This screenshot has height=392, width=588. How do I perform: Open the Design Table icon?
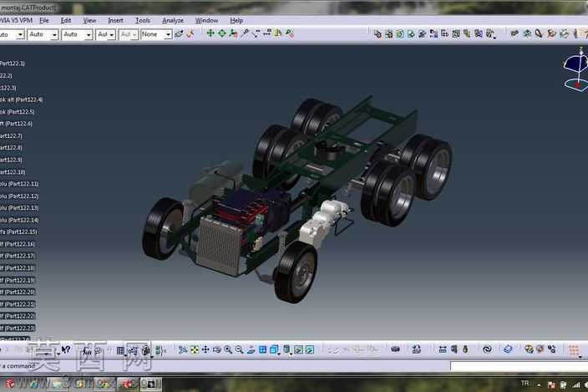(x=120, y=350)
